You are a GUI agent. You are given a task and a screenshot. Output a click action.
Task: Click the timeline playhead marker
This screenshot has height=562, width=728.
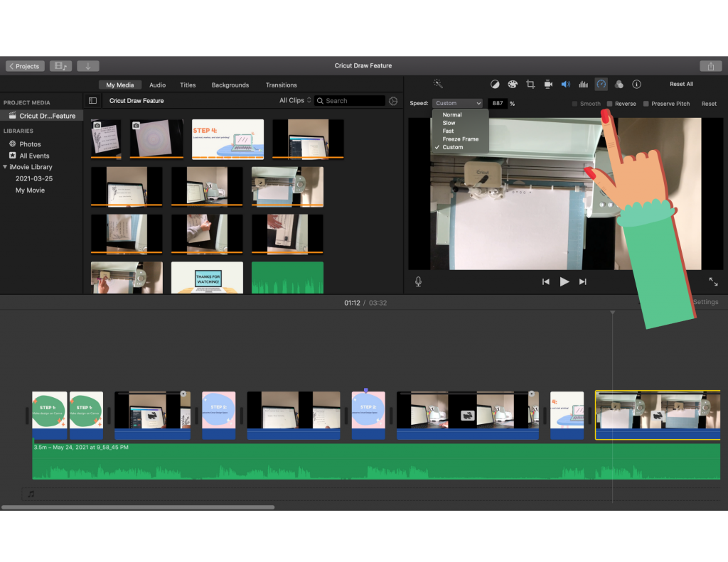click(x=612, y=313)
